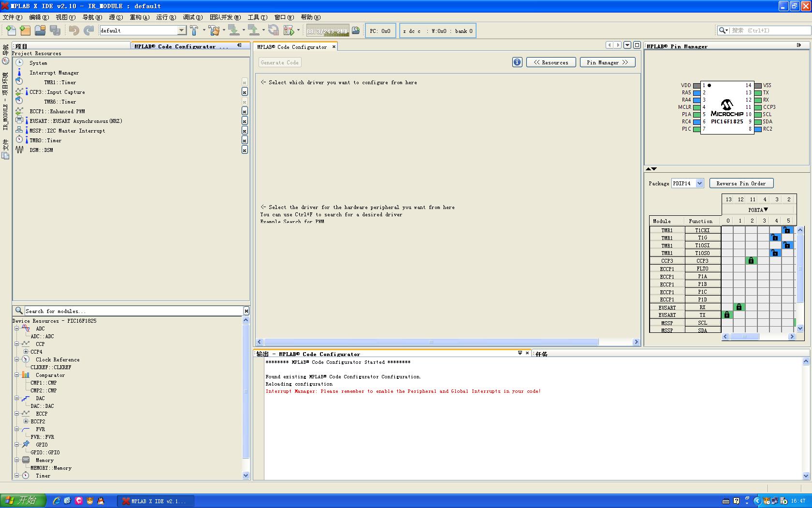Collapse the PORTA column group arrow
812x508 pixels.
pos(766,209)
